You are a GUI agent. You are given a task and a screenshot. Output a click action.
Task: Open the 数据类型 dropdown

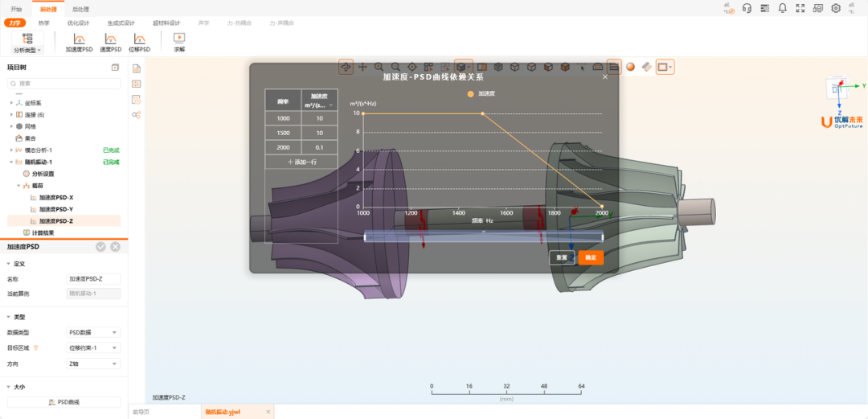93,332
